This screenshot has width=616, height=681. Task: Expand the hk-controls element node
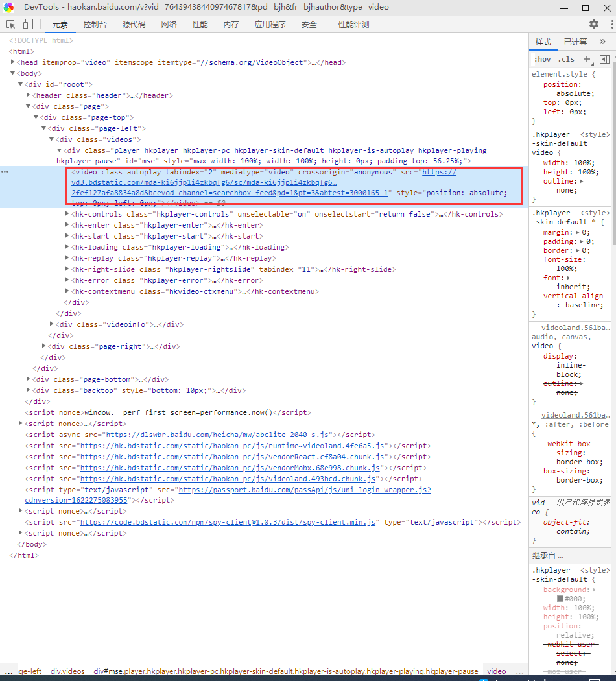(67, 213)
